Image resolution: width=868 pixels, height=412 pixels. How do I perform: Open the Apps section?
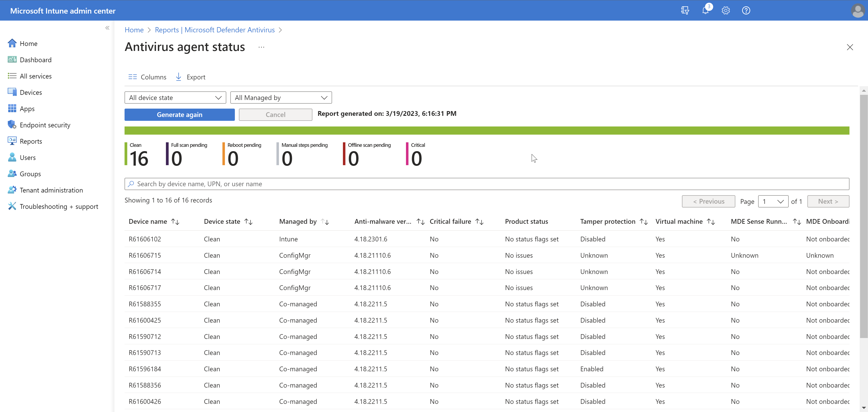coord(27,108)
